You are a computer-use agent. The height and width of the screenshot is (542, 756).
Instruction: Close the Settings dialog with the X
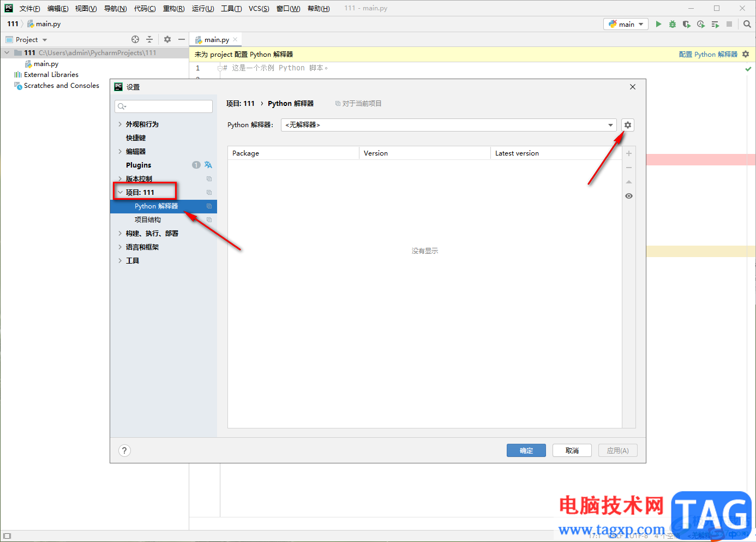[633, 87]
